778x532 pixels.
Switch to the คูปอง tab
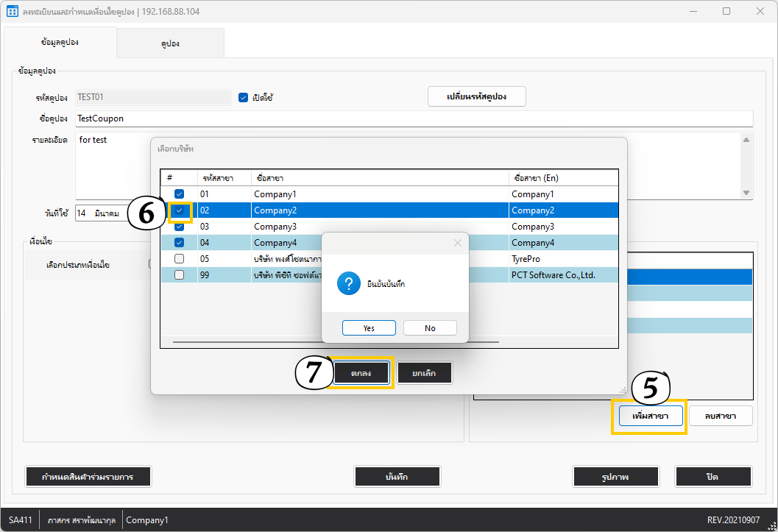170,43
